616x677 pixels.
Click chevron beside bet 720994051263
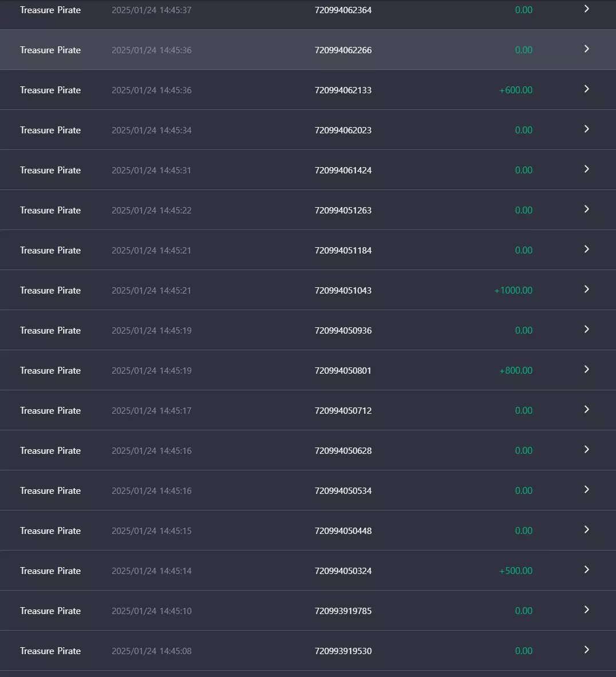point(586,209)
